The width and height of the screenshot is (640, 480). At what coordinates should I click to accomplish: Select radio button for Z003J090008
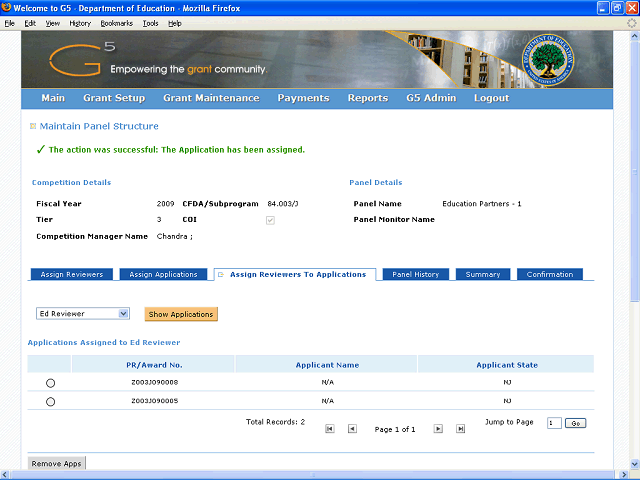pyautogui.click(x=50, y=383)
